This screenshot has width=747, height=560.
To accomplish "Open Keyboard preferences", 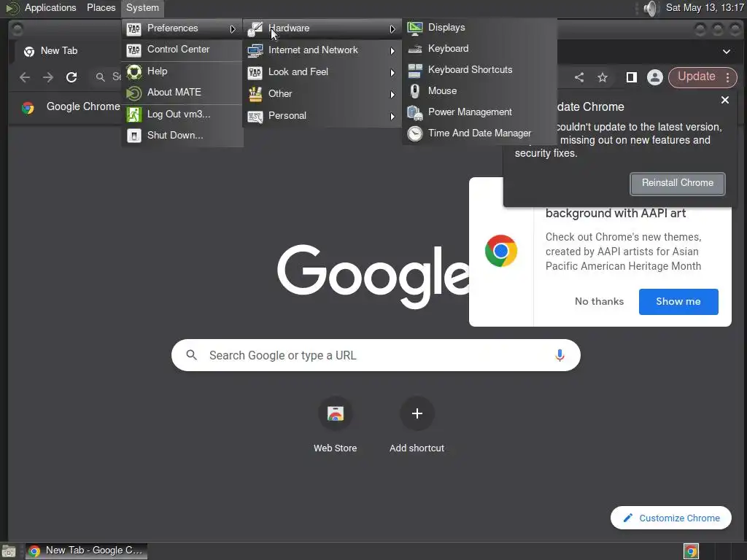I will click(x=480, y=49).
